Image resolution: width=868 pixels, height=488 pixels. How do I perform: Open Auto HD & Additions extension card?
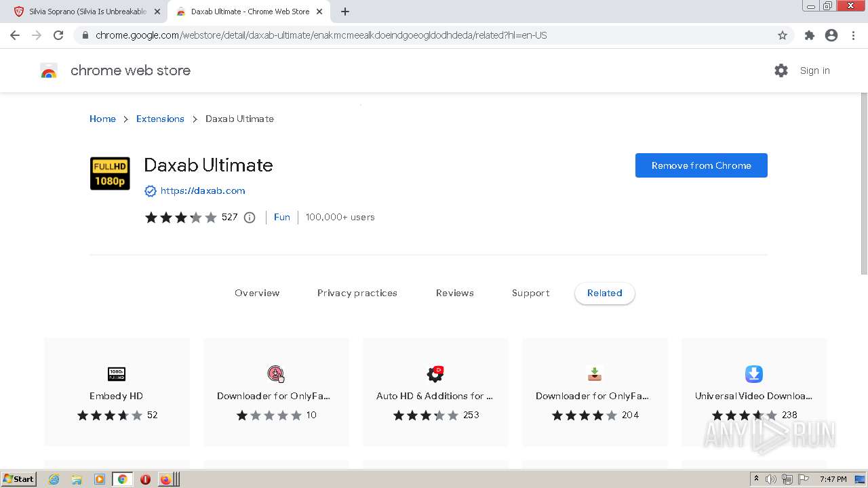435,392
